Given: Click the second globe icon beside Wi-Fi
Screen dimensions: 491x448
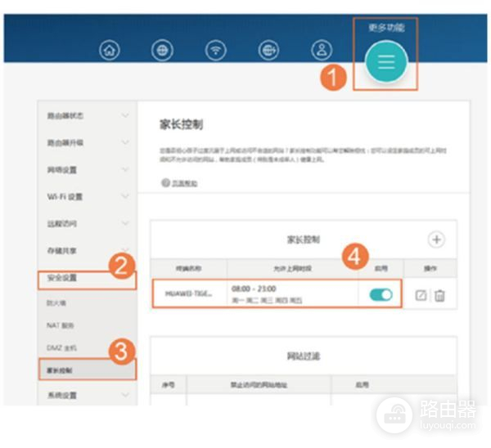Looking at the screenshot, I should click(268, 50).
